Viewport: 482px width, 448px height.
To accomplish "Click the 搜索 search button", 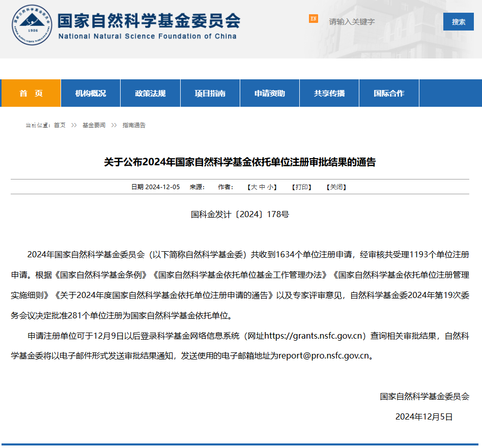I will (x=458, y=22).
